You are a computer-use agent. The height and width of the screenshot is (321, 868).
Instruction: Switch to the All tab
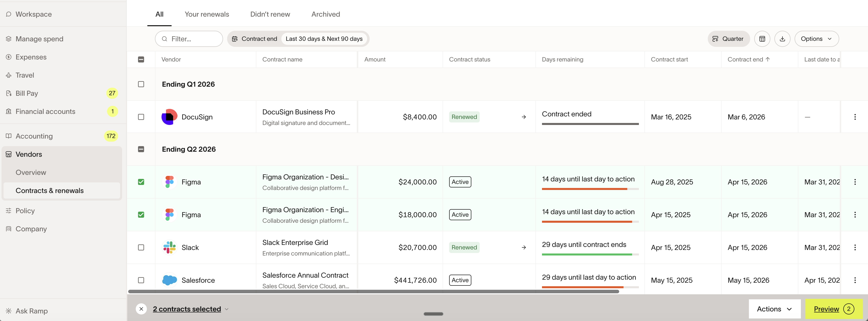tap(159, 14)
